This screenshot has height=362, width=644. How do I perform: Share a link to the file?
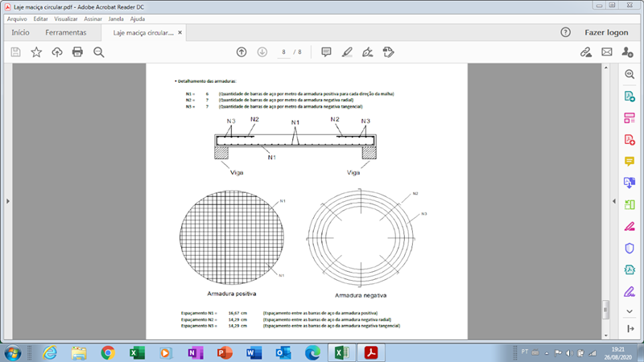(x=586, y=52)
